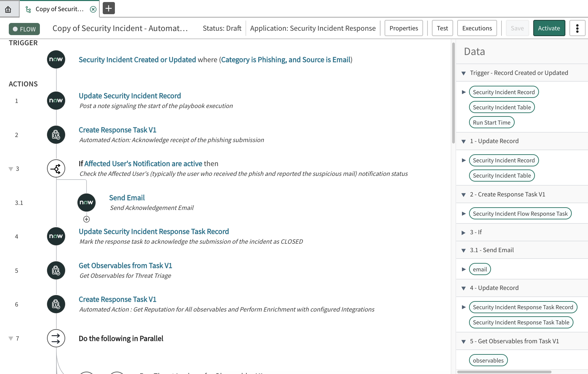Open Affected User's Notification condition
This screenshot has height=374, width=588.
(x=143, y=164)
